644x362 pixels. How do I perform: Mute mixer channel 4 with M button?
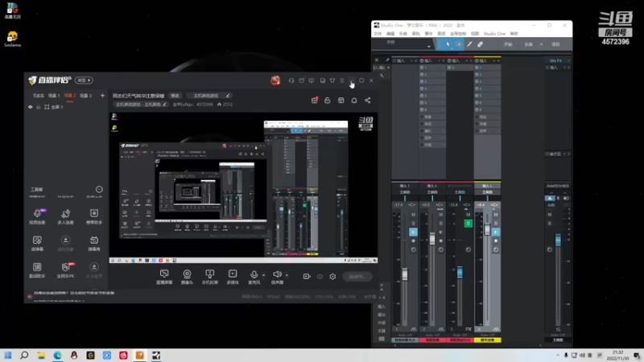click(x=496, y=214)
